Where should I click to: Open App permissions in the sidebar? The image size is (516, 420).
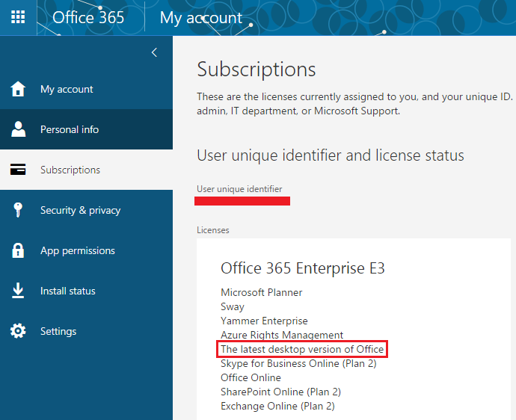pos(86,250)
